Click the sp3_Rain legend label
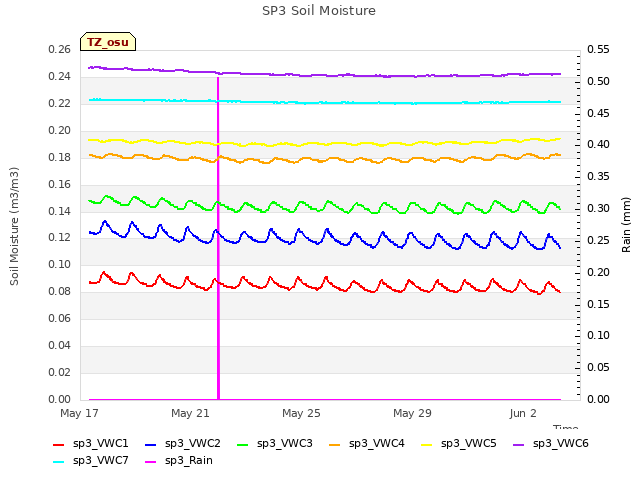This screenshot has width=640, height=480. [189, 460]
